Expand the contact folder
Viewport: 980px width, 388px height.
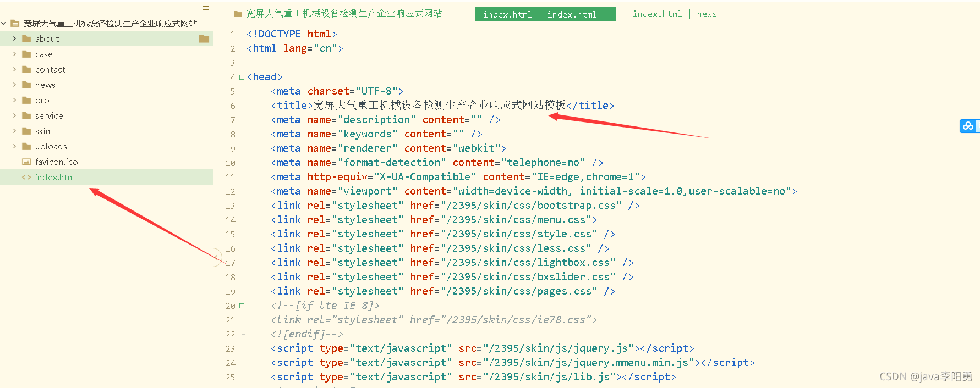[x=14, y=70]
